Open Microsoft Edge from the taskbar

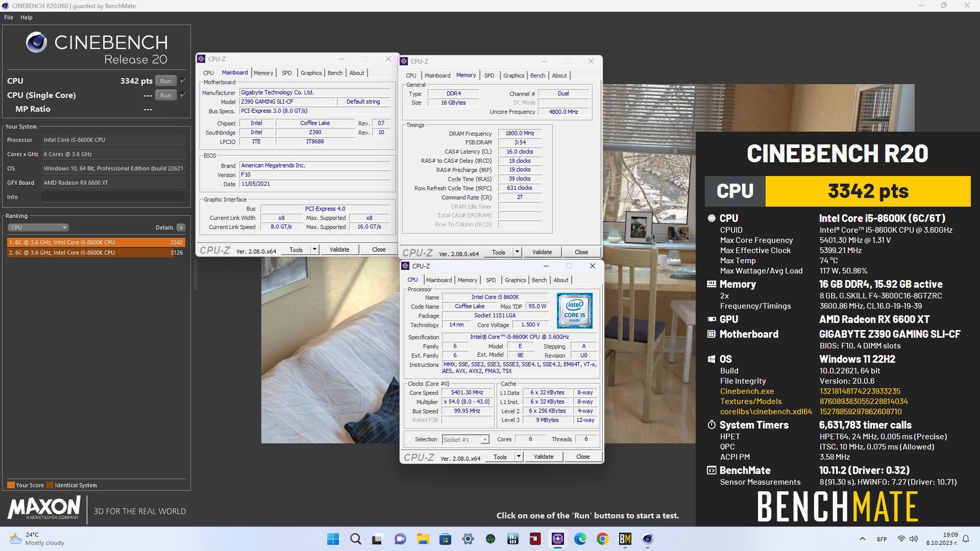(x=580, y=539)
